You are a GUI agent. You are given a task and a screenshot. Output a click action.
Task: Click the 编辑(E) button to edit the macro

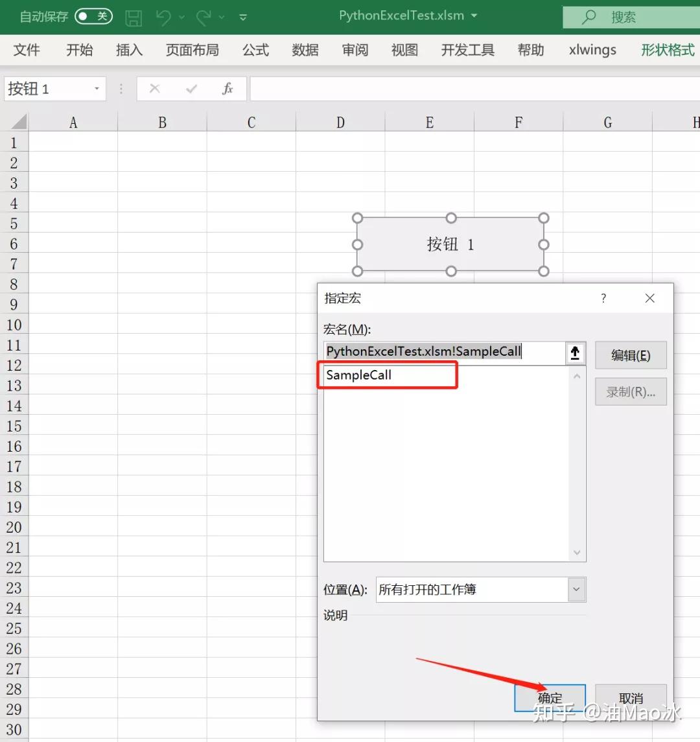pos(630,355)
